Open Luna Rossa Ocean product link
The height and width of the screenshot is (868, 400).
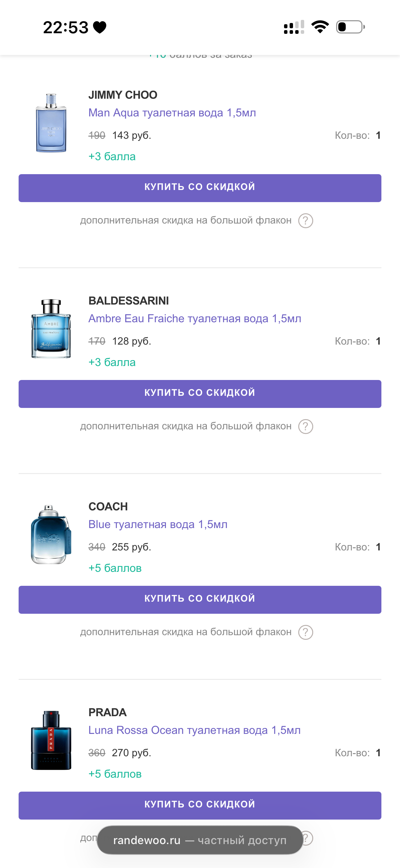pyautogui.click(x=194, y=730)
